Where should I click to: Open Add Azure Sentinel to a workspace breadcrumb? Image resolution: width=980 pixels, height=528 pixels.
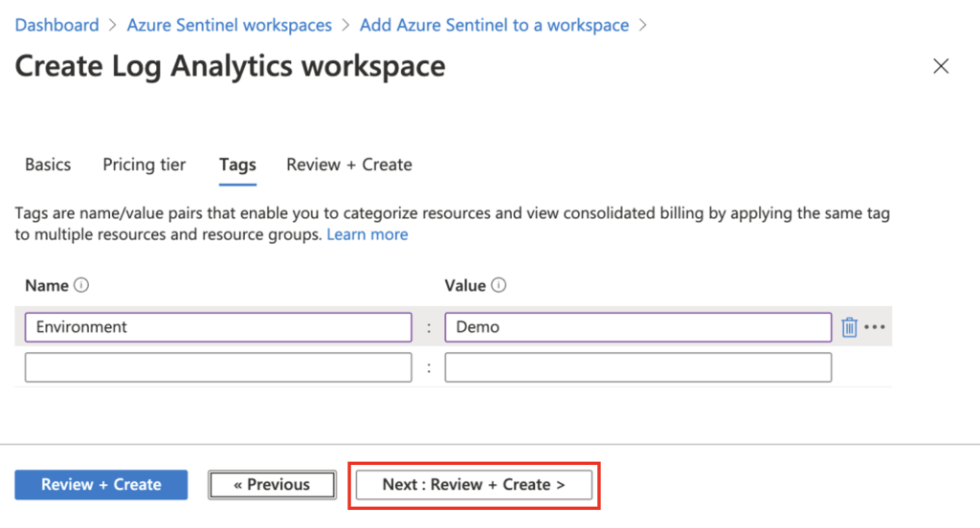tap(494, 25)
